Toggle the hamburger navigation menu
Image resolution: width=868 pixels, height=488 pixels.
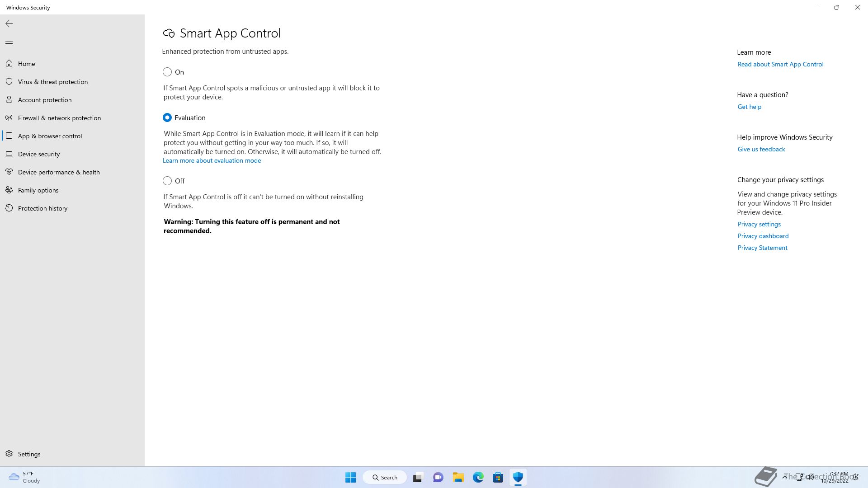coord(9,42)
